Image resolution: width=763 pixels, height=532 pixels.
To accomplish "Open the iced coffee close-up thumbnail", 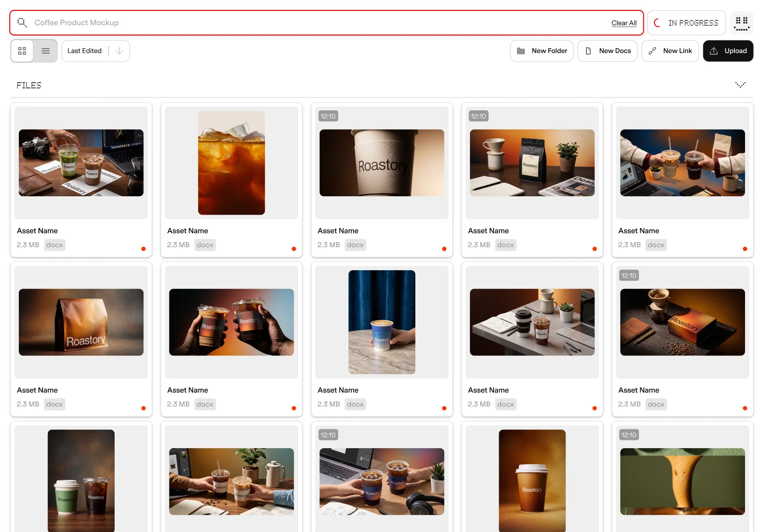I will 231,163.
